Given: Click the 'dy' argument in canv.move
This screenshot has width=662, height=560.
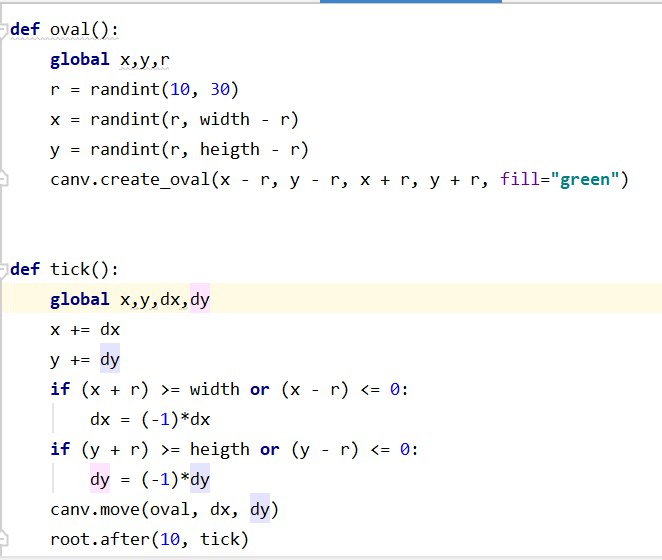Looking at the screenshot, I should click(x=260, y=509).
